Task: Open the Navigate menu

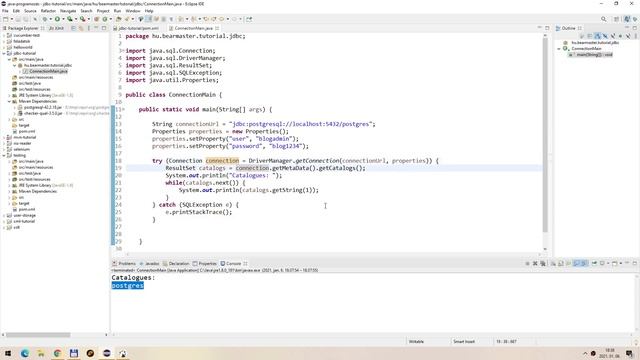Action: tap(68, 11)
